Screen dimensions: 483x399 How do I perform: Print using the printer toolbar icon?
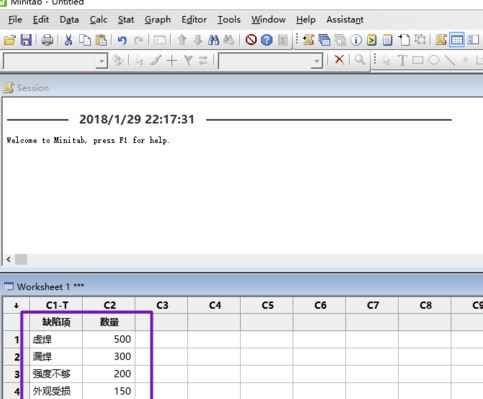tap(47, 40)
